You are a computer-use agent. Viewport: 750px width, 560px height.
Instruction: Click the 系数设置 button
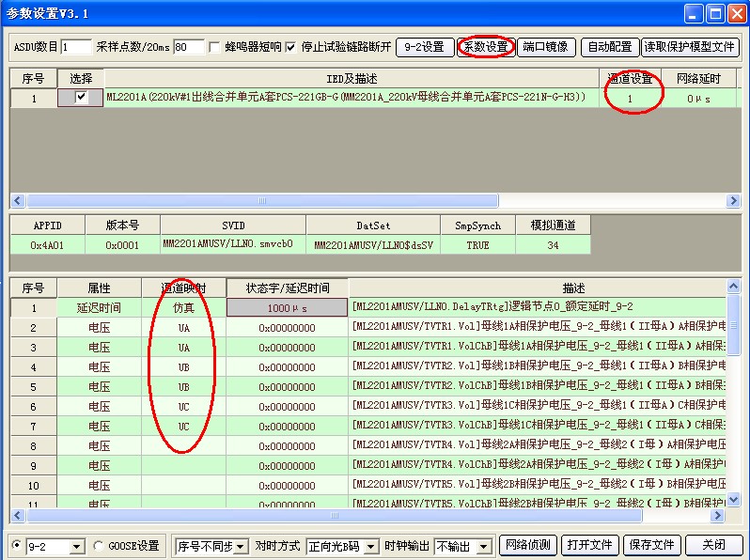coord(486,47)
